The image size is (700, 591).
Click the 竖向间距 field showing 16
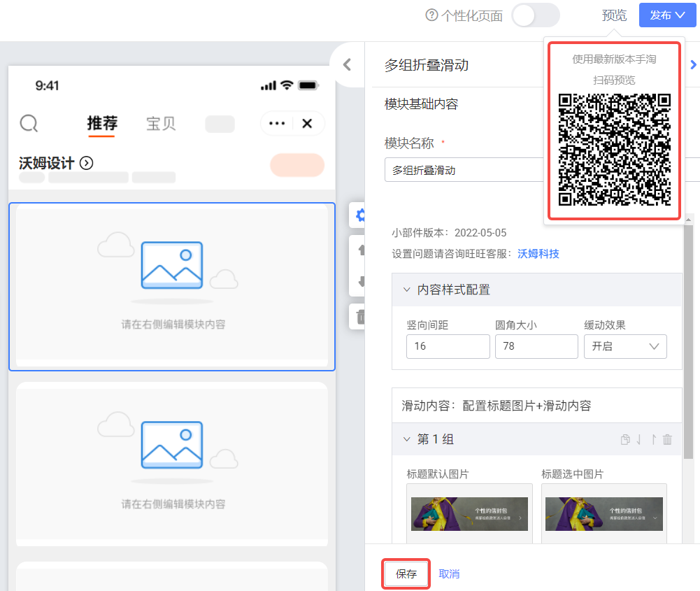(x=448, y=346)
